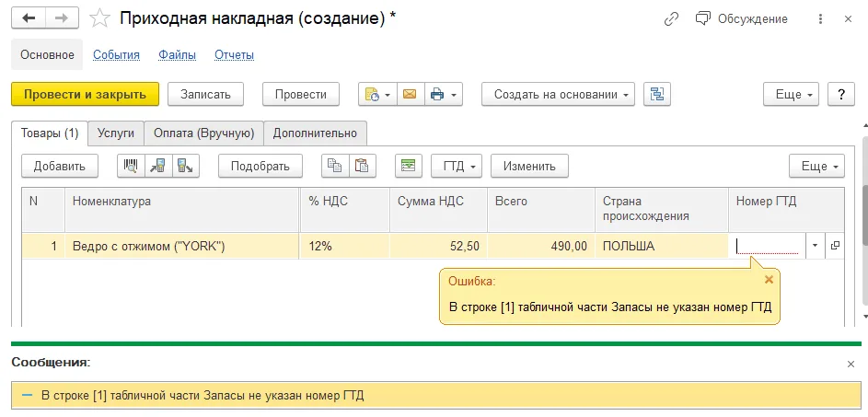868x417 pixels.
Task: Open the Обсуждение discussion panel
Action: [741, 18]
